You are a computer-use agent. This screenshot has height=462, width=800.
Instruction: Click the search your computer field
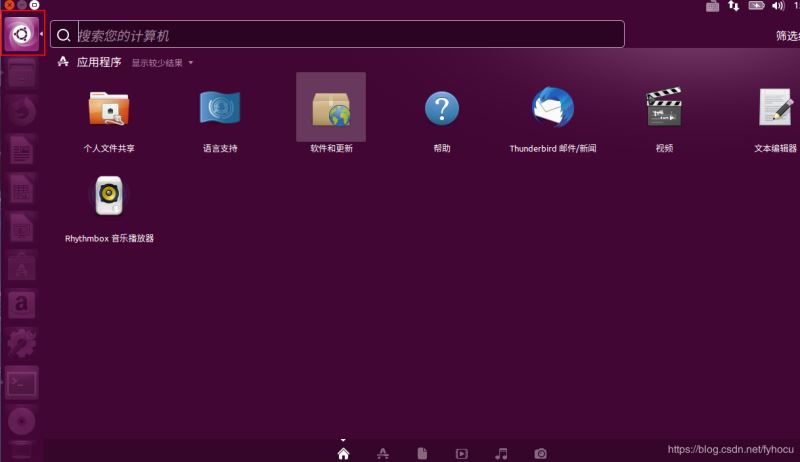coord(337,35)
